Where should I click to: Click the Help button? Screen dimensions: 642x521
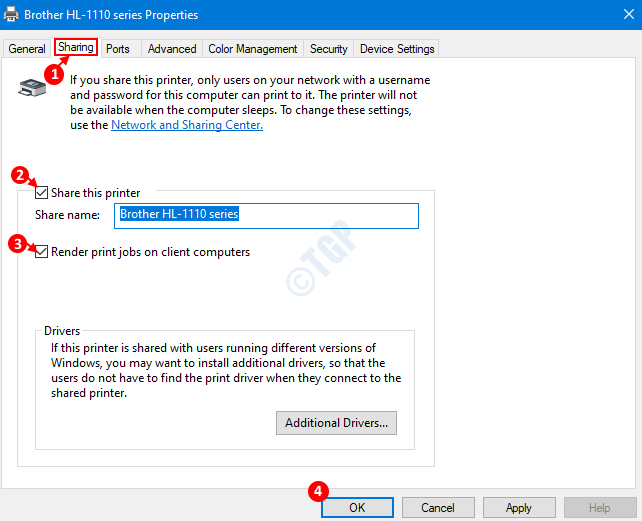(600, 507)
